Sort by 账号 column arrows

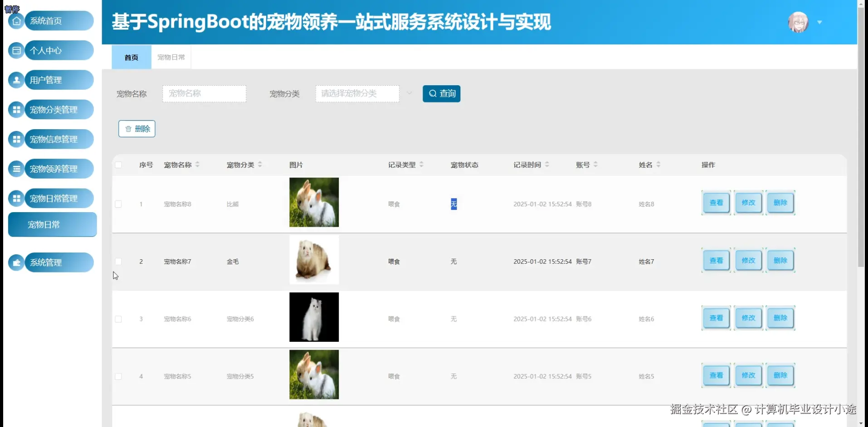(595, 165)
